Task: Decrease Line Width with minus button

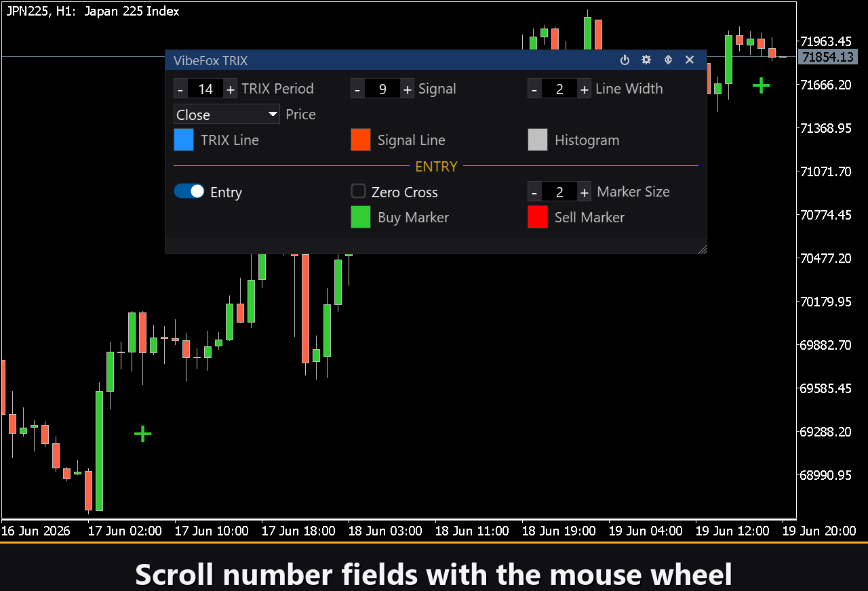Action: (x=534, y=89)
